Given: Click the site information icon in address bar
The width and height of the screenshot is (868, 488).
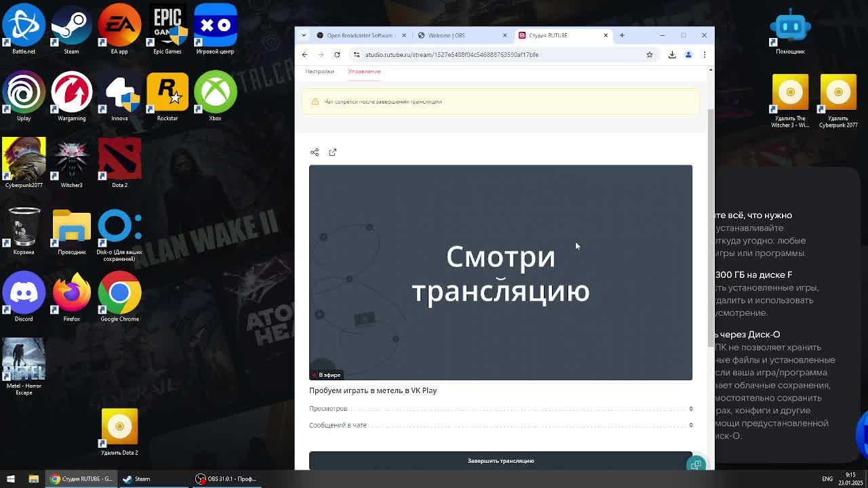Looking at the screenshot, I should coord(357,54).
